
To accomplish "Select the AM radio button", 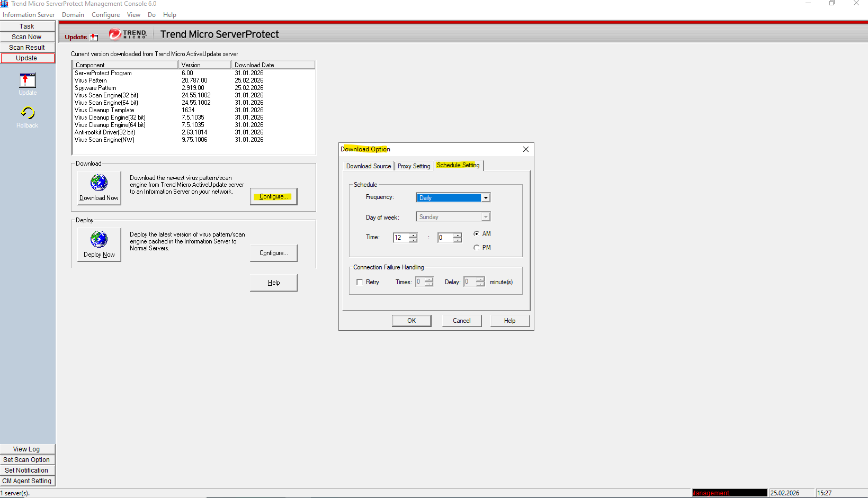I will tap(477, 234).
